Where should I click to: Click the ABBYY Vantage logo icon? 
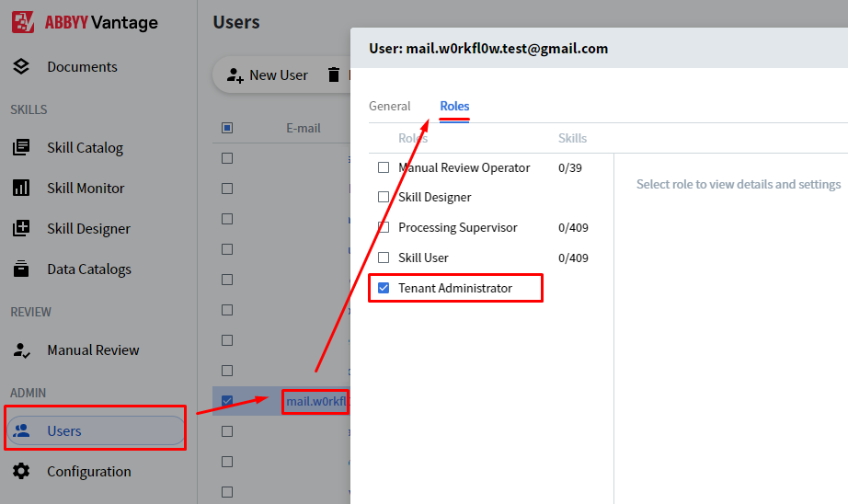click(x=23, y=22)
